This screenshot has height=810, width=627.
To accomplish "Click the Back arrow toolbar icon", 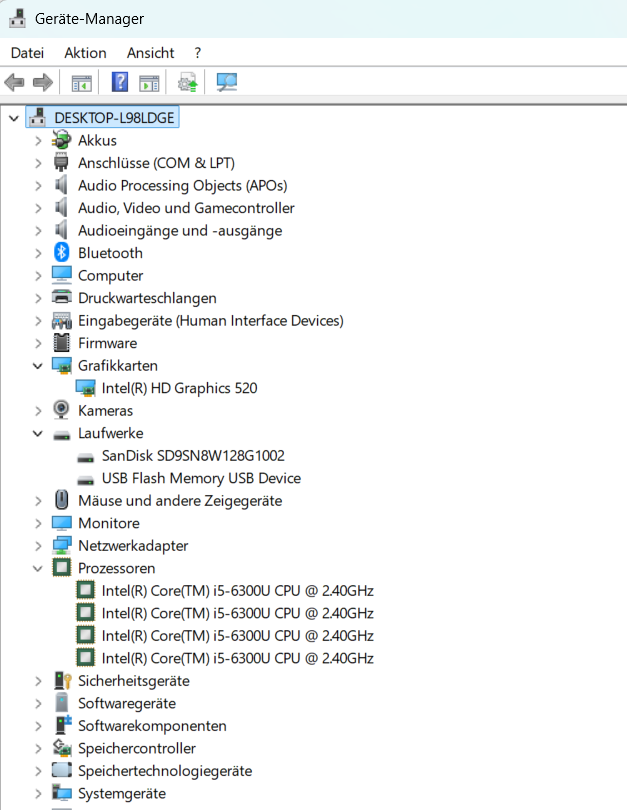I will (x=14, y=82).
